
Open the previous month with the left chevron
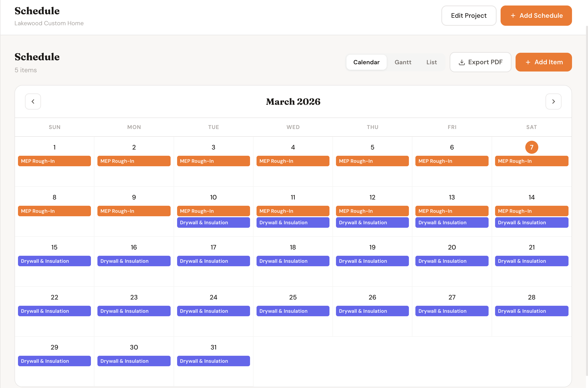[33, 101]
